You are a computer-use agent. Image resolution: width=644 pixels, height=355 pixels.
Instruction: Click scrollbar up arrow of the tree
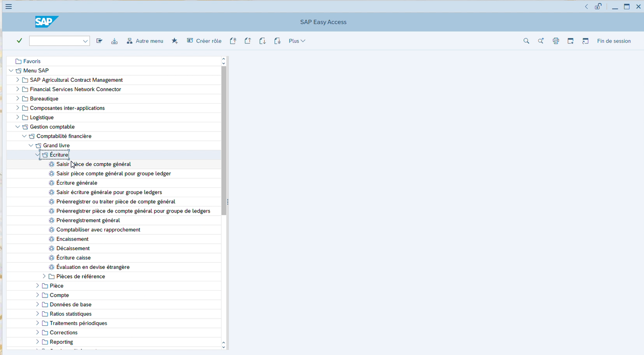coord(224,59)
